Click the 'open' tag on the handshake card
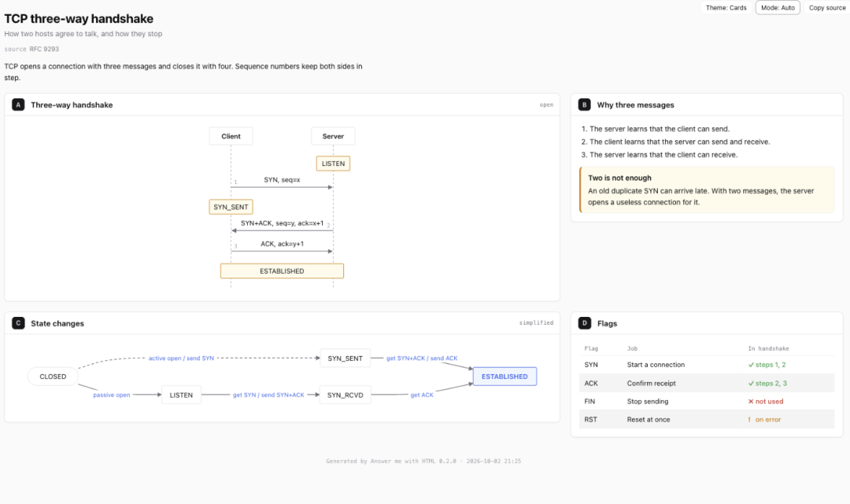The width and height of the screenshot is (850, 504). pyautogui.click(x=546, y=105)
